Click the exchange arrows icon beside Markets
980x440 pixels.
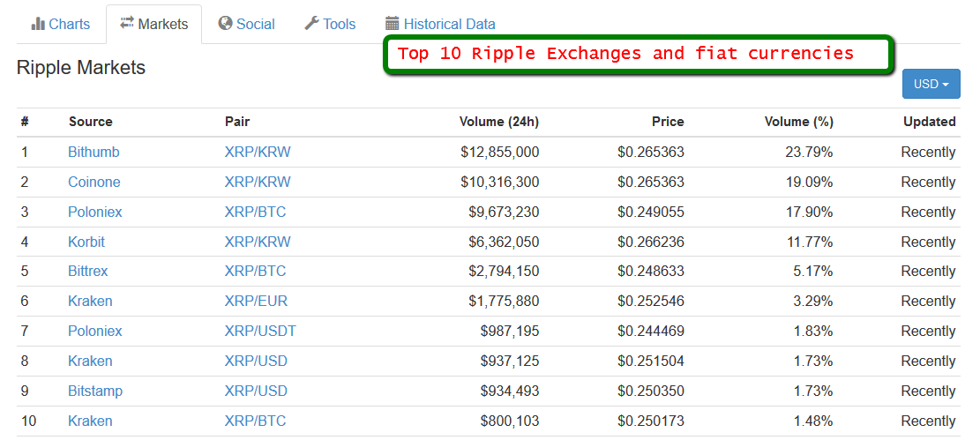127,24
